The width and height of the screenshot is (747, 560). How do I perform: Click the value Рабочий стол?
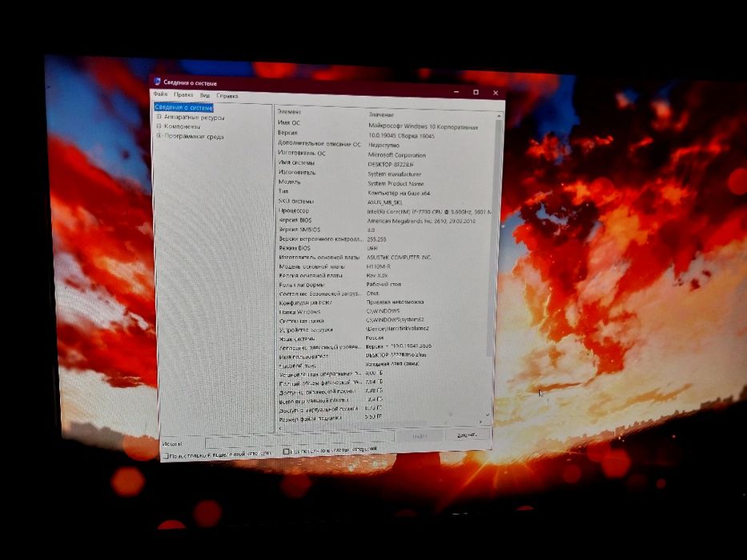coord(384,284)
